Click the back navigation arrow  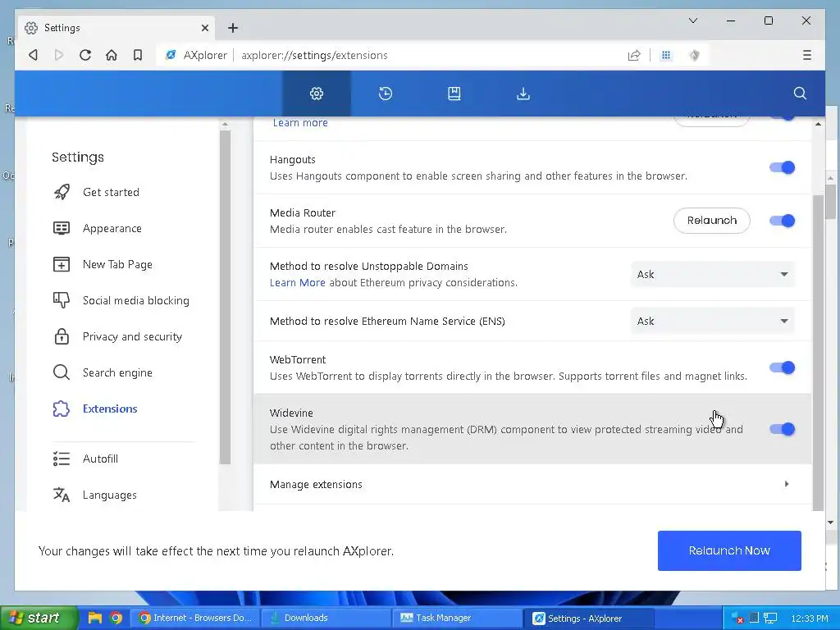[x=33, y=55]
